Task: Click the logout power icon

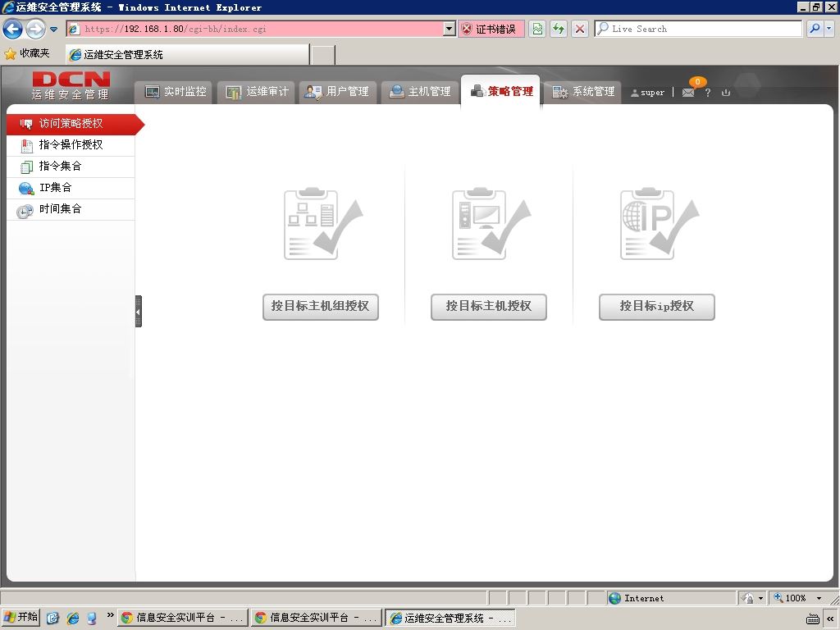Action: tap(726, 93)
